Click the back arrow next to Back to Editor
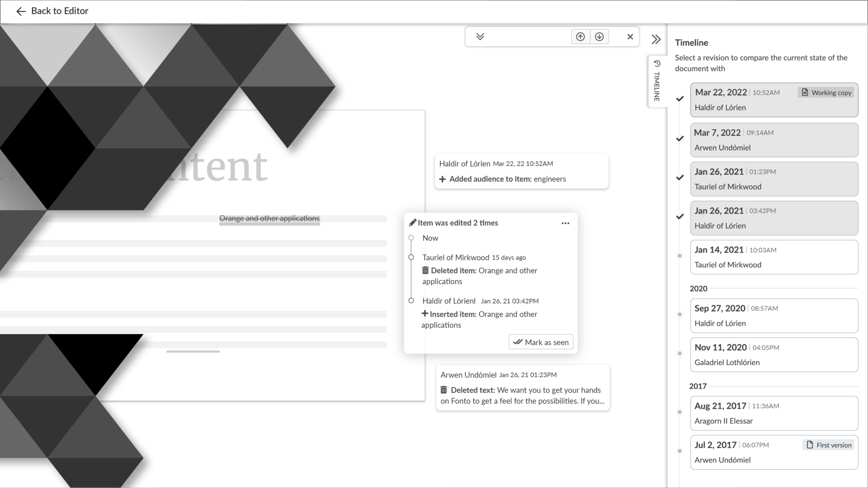 (x=21, y=11)
